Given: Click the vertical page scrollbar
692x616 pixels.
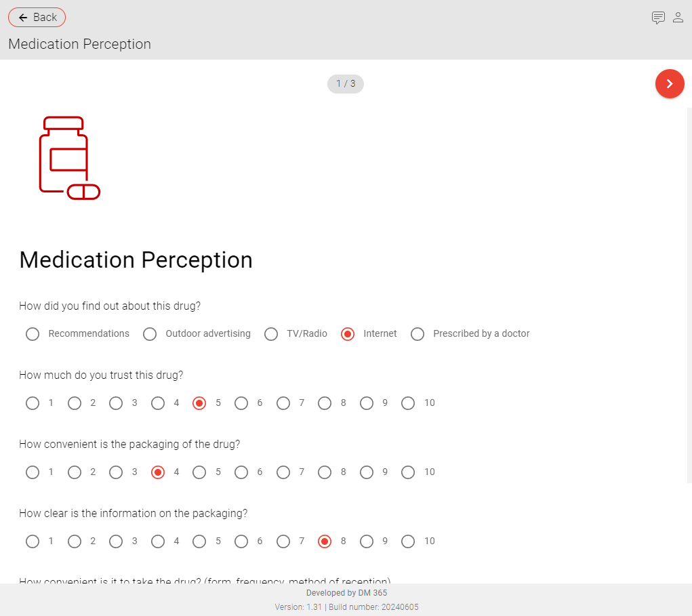Looking at the screenshot, I should pos(689,295).
